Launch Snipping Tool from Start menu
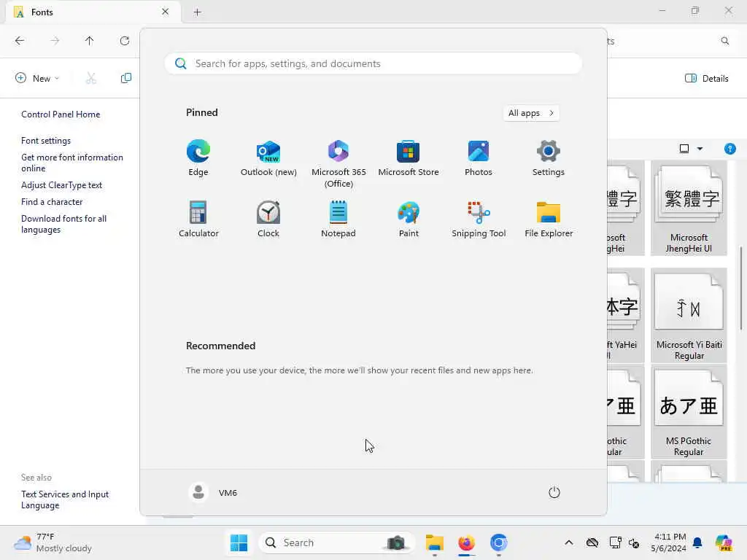Image resolution: width=747 pixels, height=560 pixels. [x=479, y=219]
